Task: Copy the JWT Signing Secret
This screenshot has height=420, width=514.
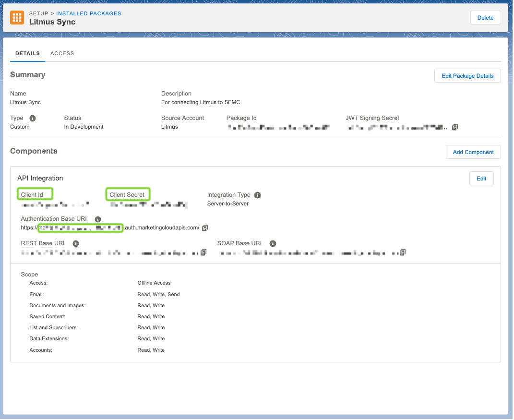Action: 454,127
